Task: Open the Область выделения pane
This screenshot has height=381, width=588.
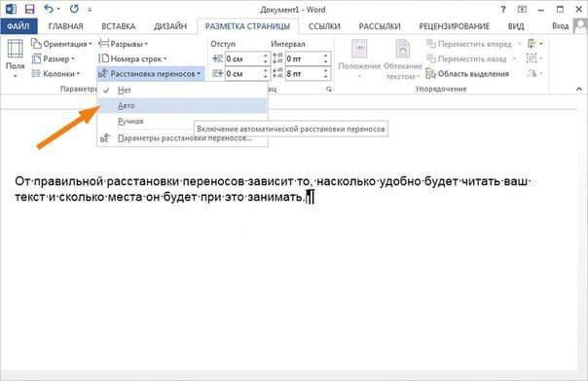Action: [467, 74]
